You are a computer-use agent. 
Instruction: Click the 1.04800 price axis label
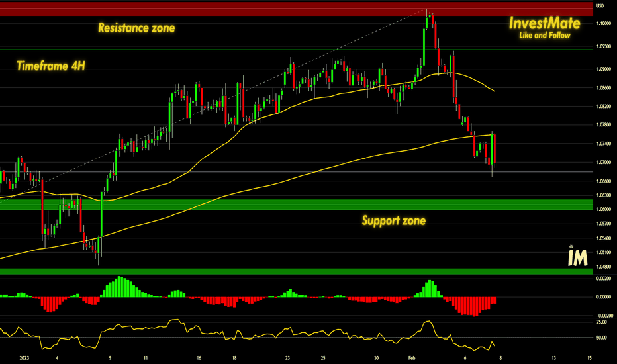604,267
